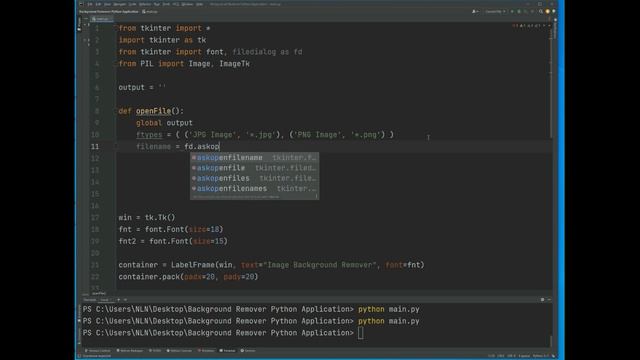640x360 pixels.
Task: Open Search Everywhere magnifier icon
Action: tap(541, 11)
